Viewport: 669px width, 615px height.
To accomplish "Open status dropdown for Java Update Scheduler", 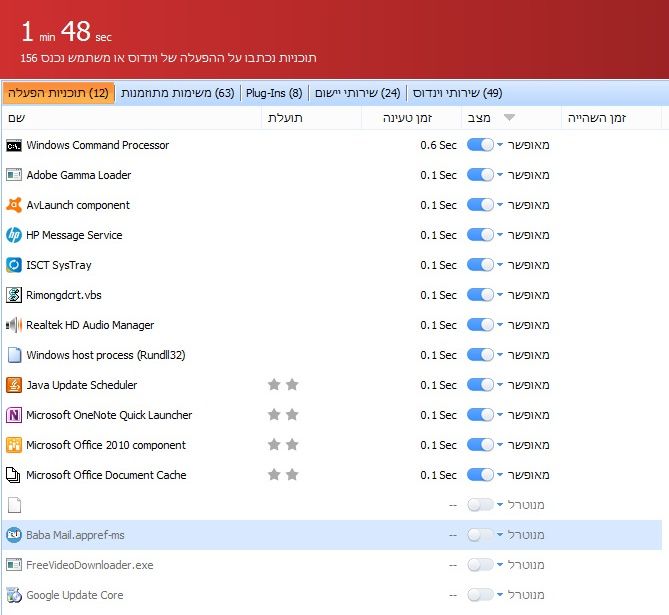I will [x=500, y=385].
